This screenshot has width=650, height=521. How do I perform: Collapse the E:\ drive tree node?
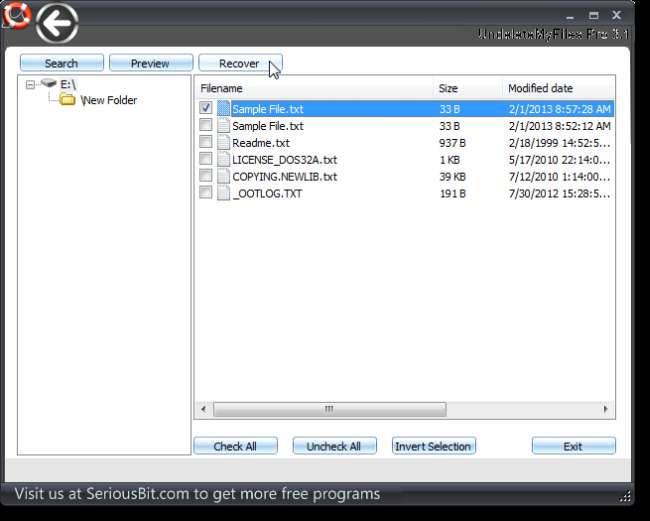(x=30, y=85)
